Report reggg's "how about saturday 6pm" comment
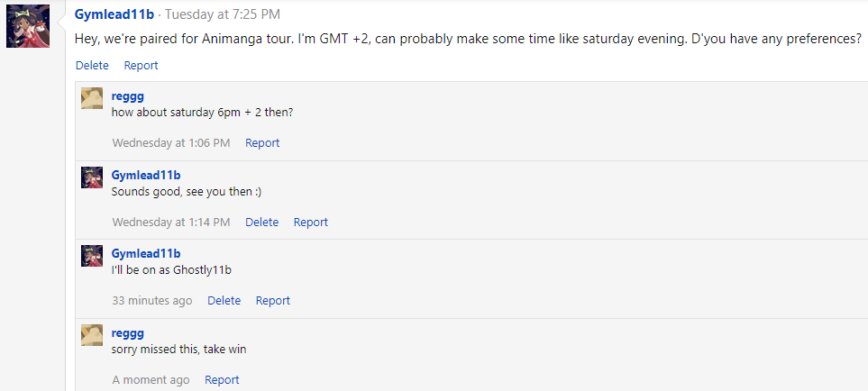This screenshot has height=391, width=868. point(262,142)
